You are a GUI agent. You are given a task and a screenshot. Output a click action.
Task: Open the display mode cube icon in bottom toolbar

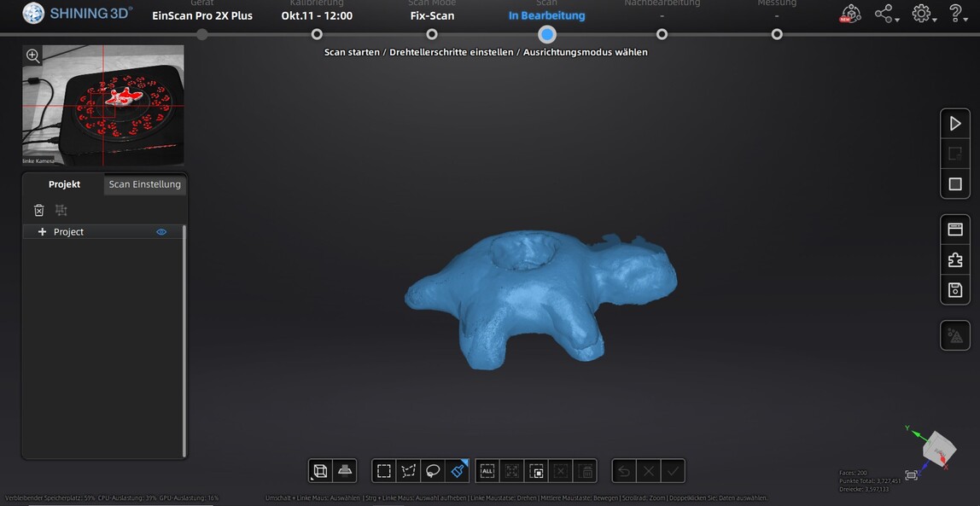[320, 471]
